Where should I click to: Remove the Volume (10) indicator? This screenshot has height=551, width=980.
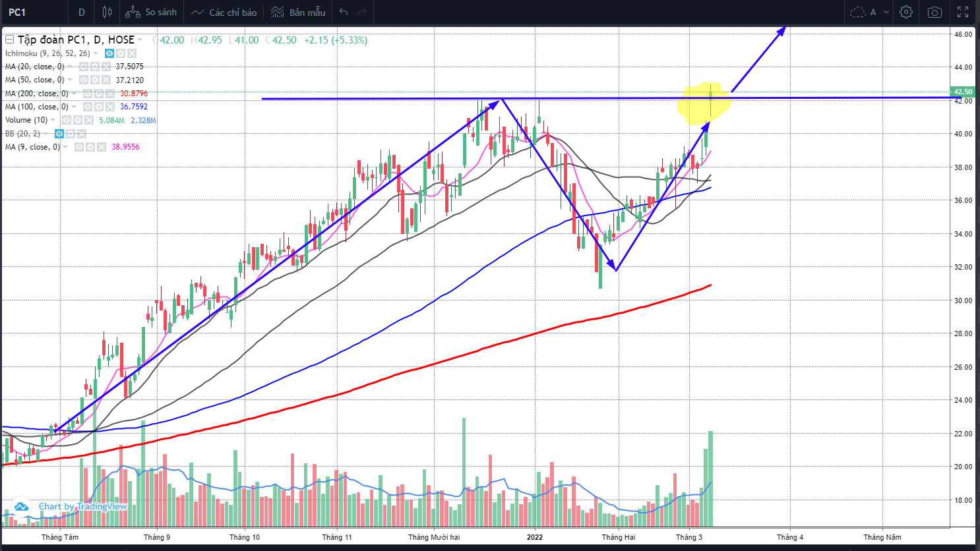coord(89,120)
